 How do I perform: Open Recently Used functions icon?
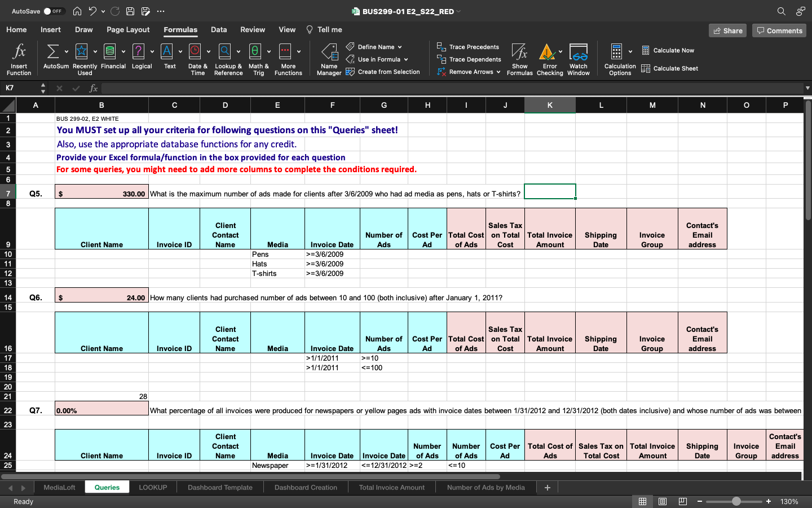(82, 52)
